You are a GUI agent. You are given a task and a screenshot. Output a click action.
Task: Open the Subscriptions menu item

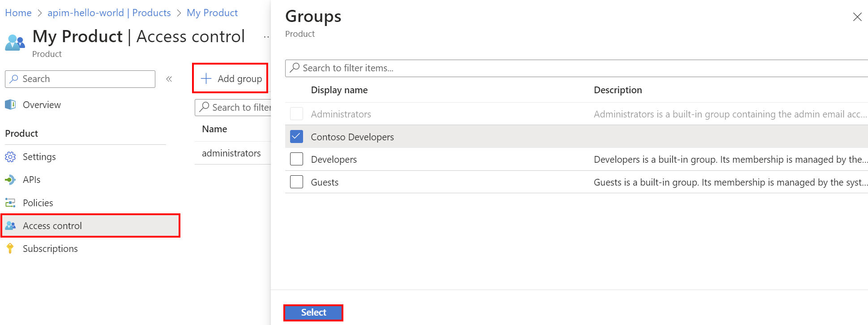pyautogui.click(x=50, y=248)
